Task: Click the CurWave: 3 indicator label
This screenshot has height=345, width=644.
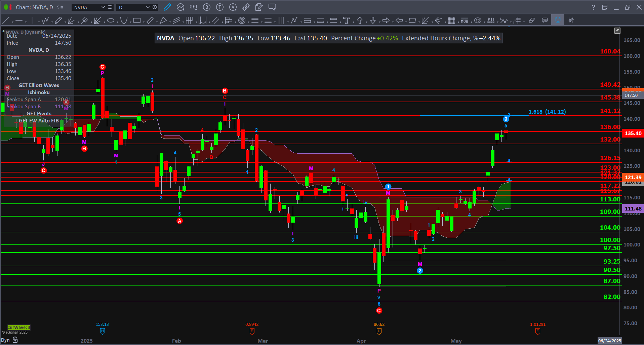Action: point(19,328)
